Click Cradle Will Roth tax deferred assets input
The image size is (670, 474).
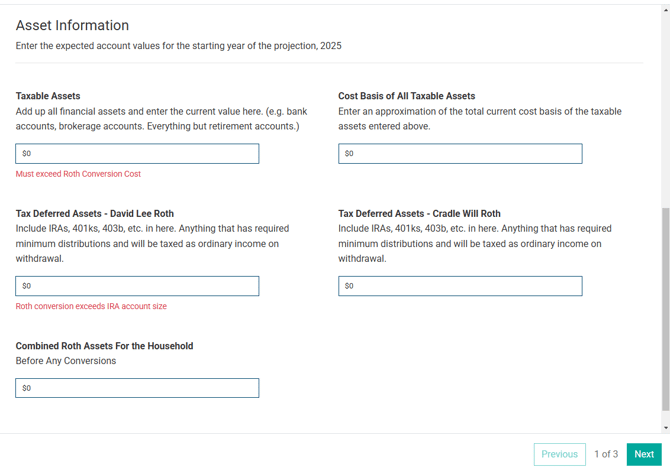point(459,286)
